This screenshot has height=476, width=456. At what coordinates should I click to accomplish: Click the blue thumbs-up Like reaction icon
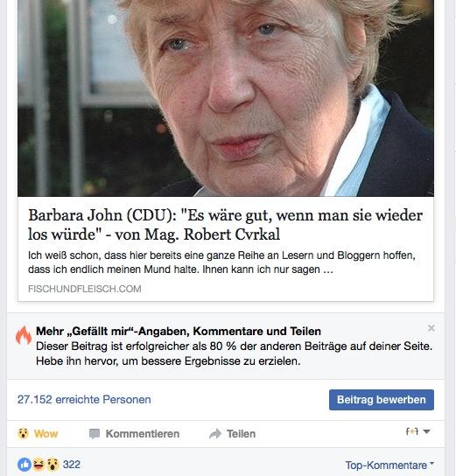(x=25, y=465)
